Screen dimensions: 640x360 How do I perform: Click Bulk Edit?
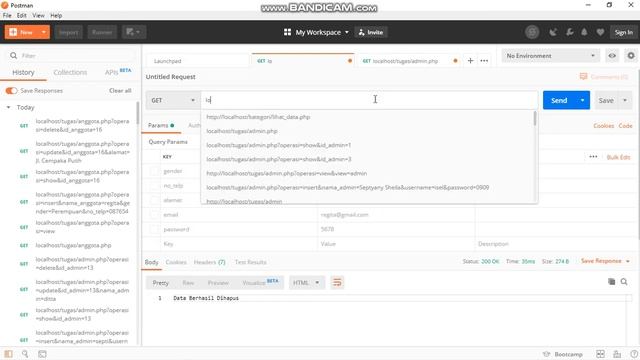coord(618,157)
